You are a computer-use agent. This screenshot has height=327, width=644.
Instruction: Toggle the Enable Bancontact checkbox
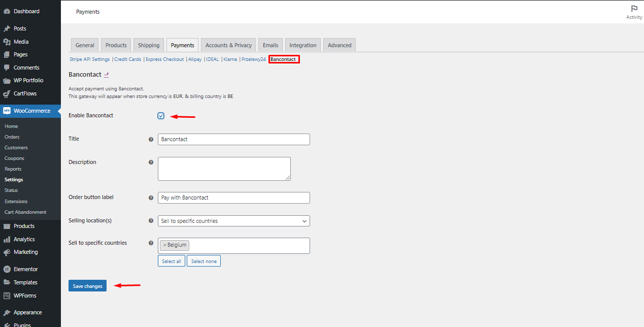click(161, 116)
